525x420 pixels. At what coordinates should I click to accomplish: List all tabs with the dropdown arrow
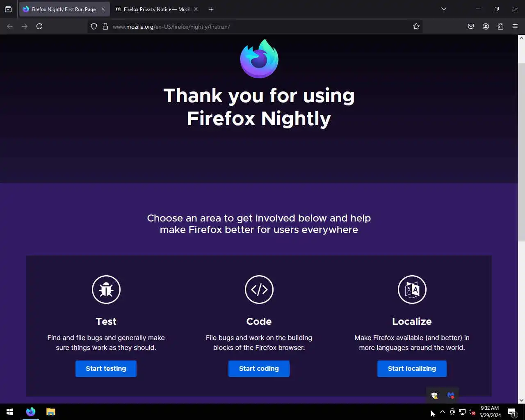(x=444, y=9)
